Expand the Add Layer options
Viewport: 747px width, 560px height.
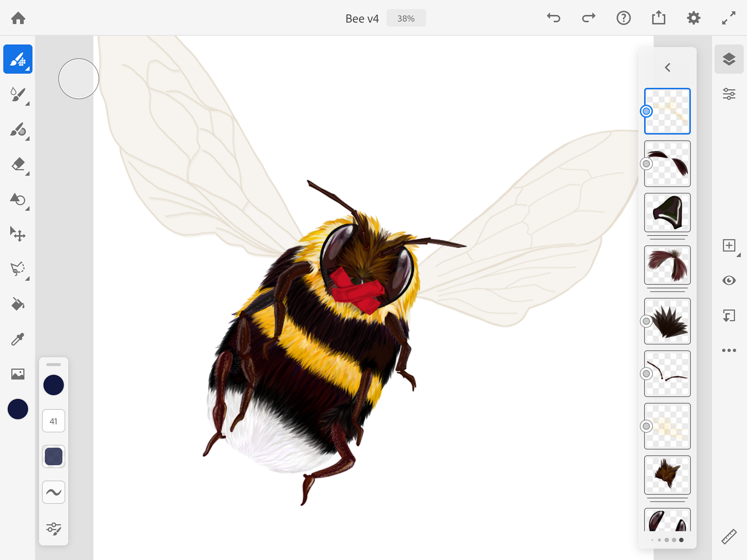coord(729,246)
